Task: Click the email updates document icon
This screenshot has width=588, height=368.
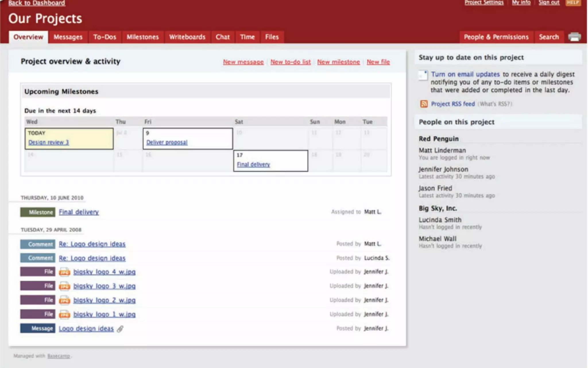Action: [x=423, y=75]
